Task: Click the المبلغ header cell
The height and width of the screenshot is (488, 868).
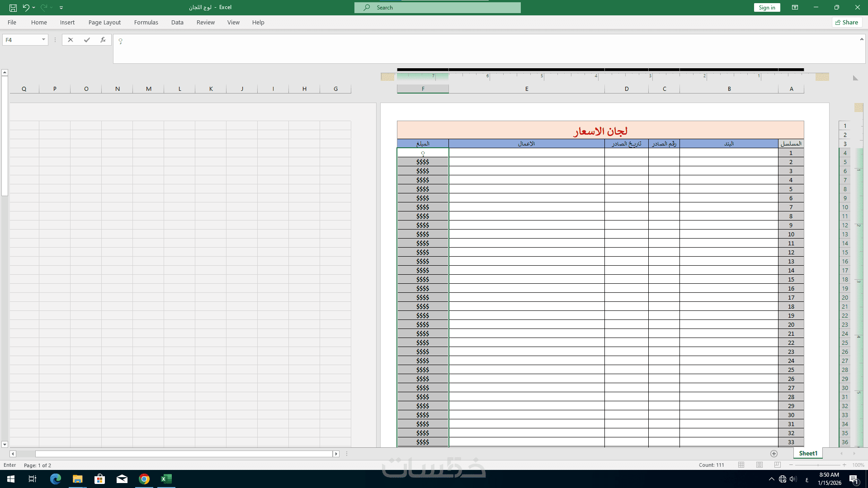Action: [x=423, y=144]
